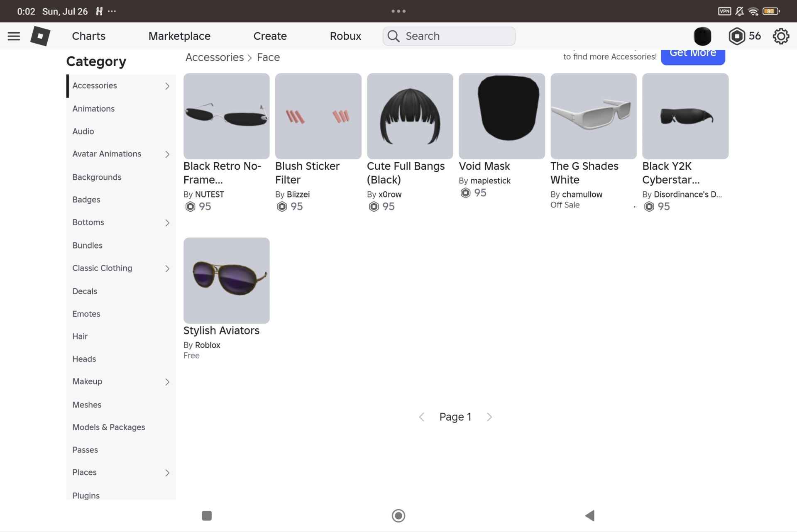Image resolution: width=797 pixels, height=532 pixels.
Task: Select the Hair category
Action: click(x=121, y=336)
